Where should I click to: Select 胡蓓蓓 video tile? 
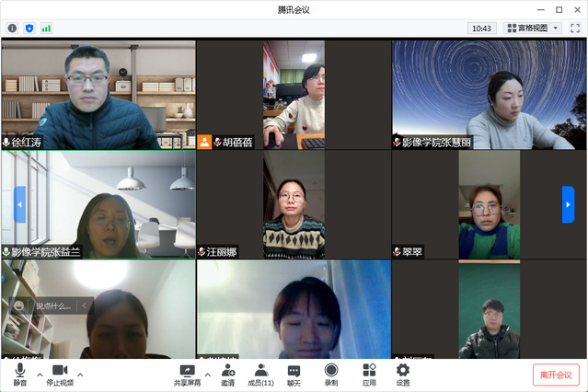pos(294,95)
